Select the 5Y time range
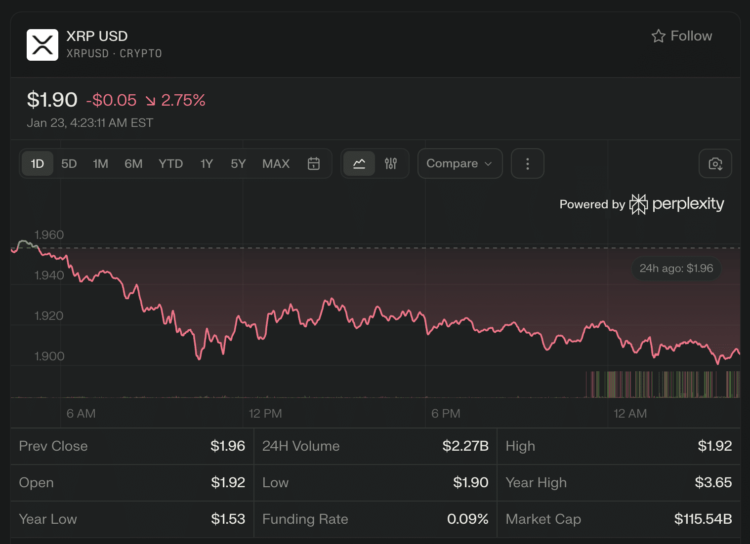 (x=238, y=164)
